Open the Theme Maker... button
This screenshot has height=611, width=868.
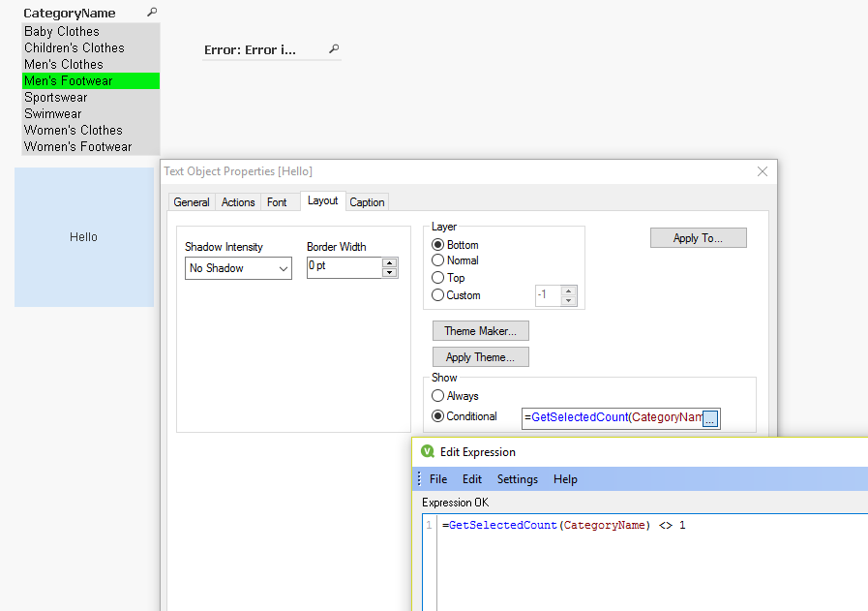(x=480, y=331)
